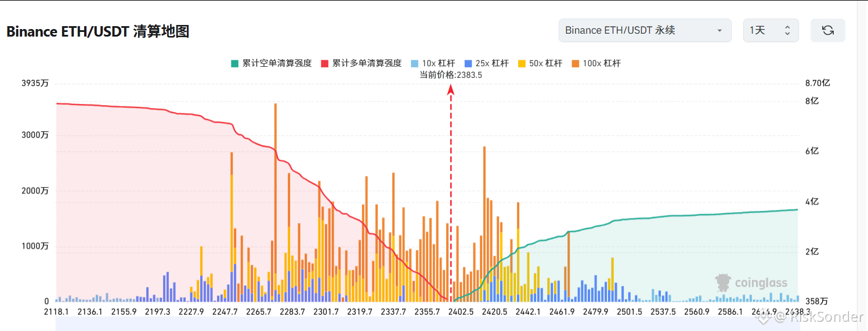Click the 2420.5 price axis label
The image size is (868, 331).
494,312
